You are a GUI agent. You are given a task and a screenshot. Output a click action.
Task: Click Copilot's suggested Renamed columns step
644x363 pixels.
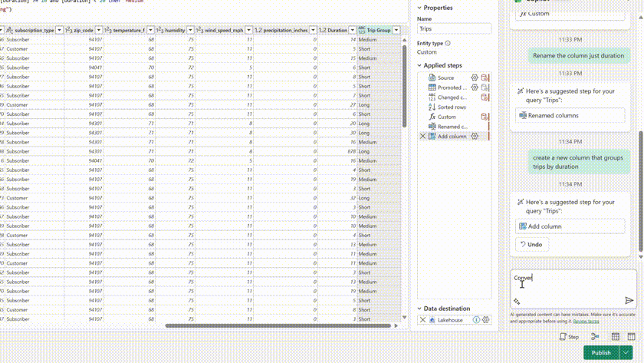pos(570,116)
